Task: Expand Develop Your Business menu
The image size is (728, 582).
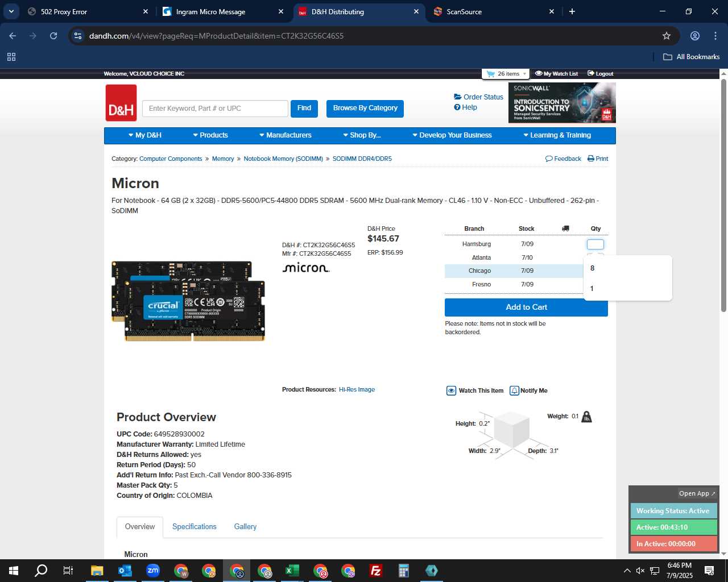Action: pyautogui.click(x=452, y=135)
